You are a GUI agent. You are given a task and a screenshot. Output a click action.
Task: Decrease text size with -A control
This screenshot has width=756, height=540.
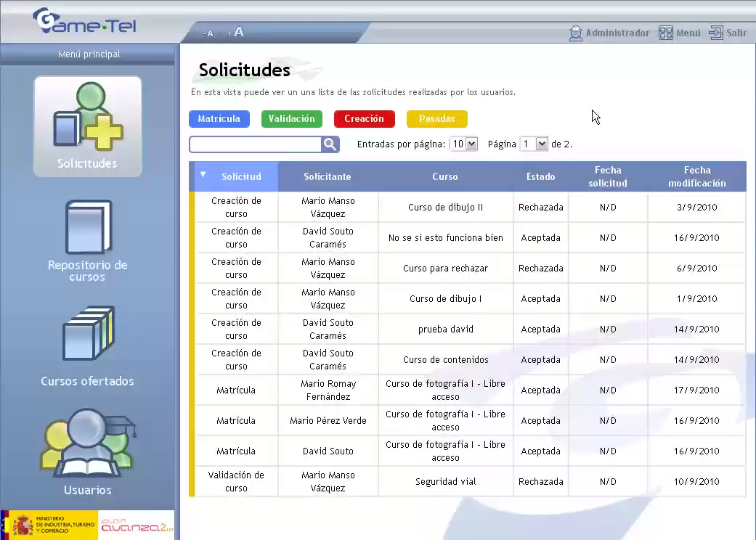pos(208,33)
